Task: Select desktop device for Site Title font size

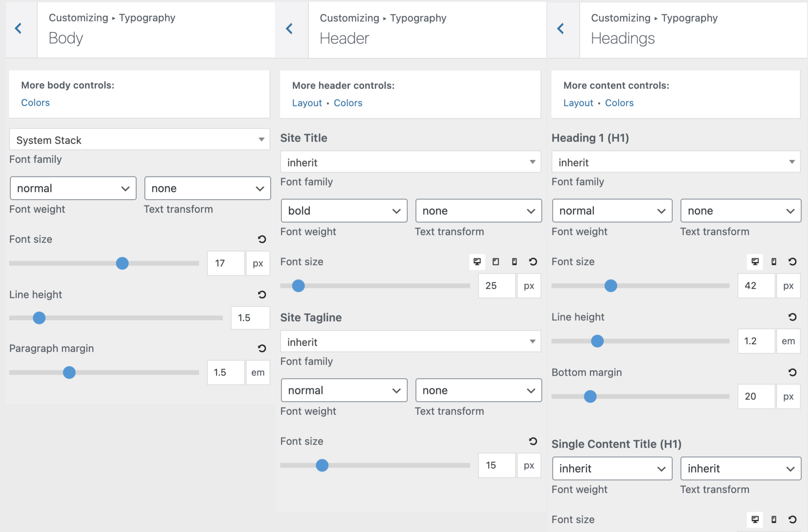Action: pos(477,262)
